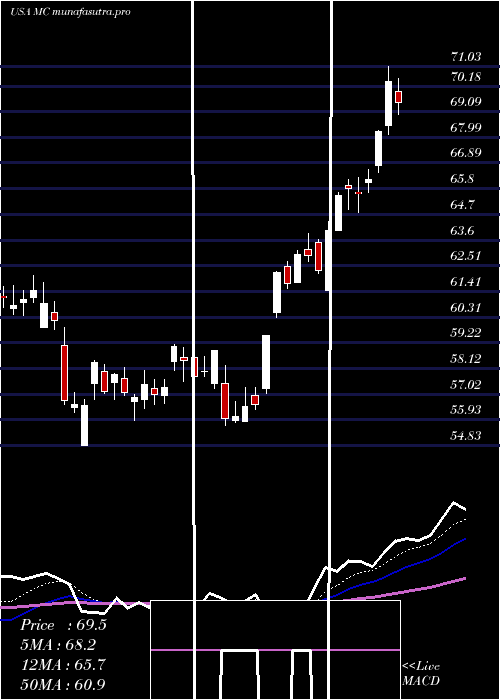The width and height of the screenshot is (500, 700).
Task: Click the '<<Live MACD' label
Action: (x=421, y=673)
